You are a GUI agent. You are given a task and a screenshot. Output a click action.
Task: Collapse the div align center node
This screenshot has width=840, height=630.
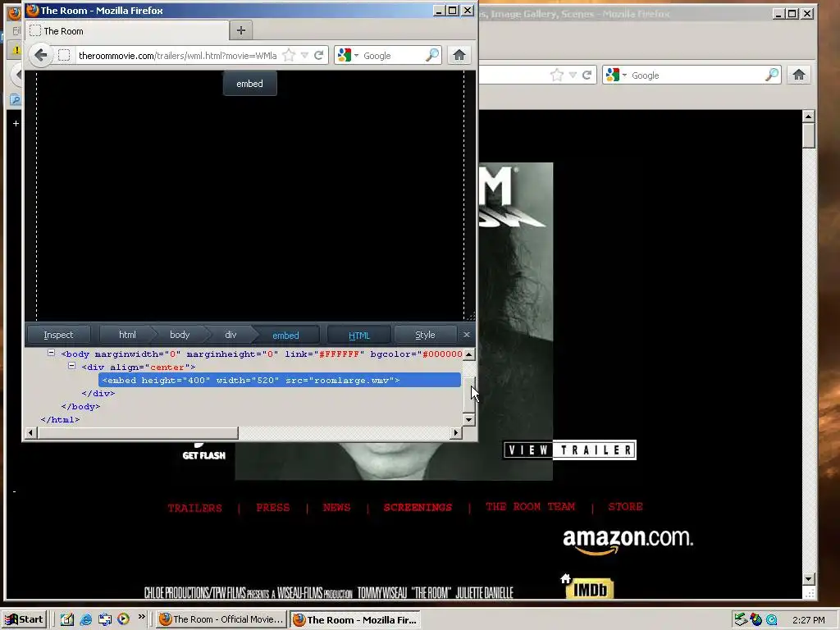(x=72, y=365)
